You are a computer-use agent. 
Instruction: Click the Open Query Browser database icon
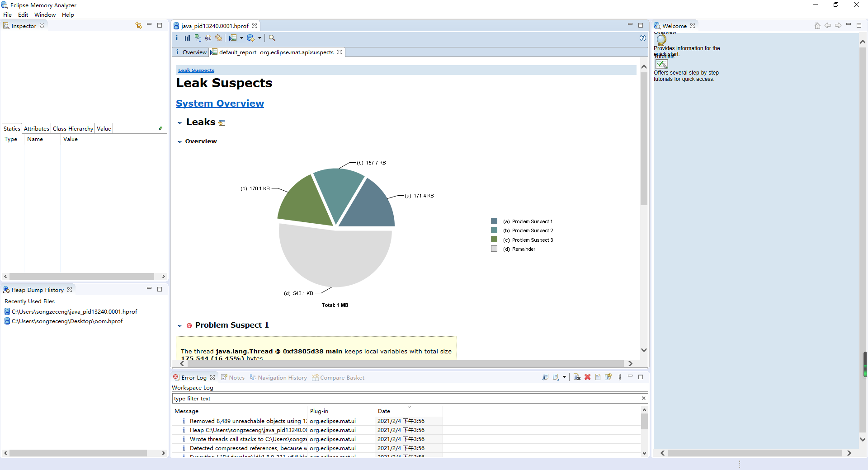coord(251,38)
